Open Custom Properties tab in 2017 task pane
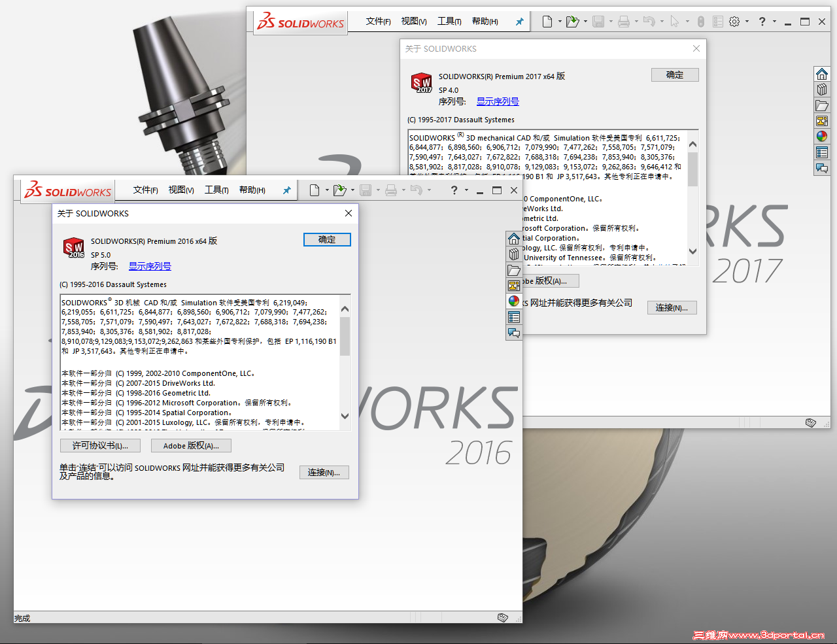This screenshot has height=644, width=837. (x=822, y=152)
